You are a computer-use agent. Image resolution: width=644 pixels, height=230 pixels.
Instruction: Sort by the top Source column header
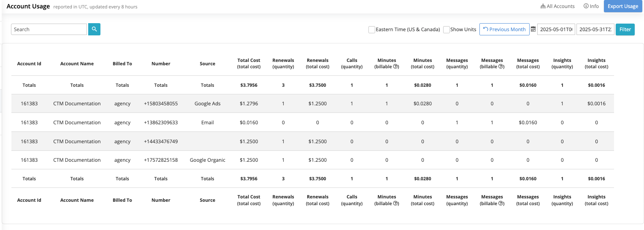[x=207, y=64]
